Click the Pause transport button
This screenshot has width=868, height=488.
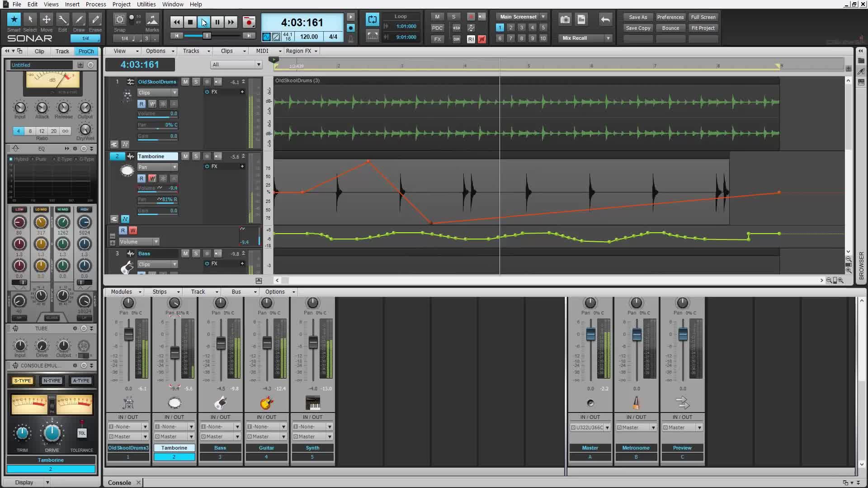coord(217,22)
